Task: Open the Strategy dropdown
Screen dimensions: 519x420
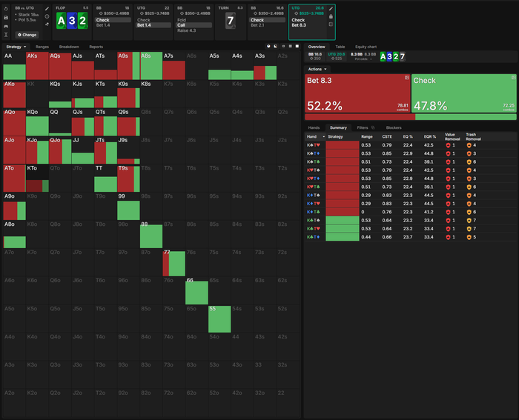Action: tap(16, 47)
